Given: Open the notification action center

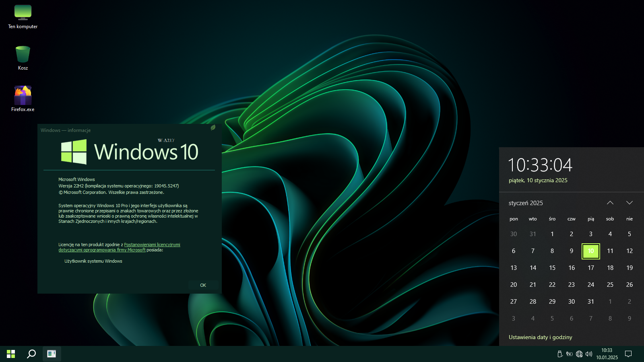Looking at the screenshot, I should pos(628,354).
